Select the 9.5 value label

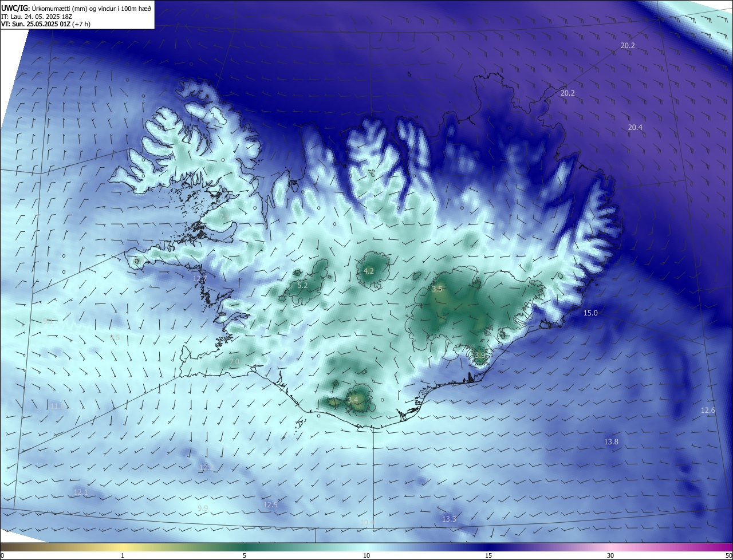pos(115,338)
